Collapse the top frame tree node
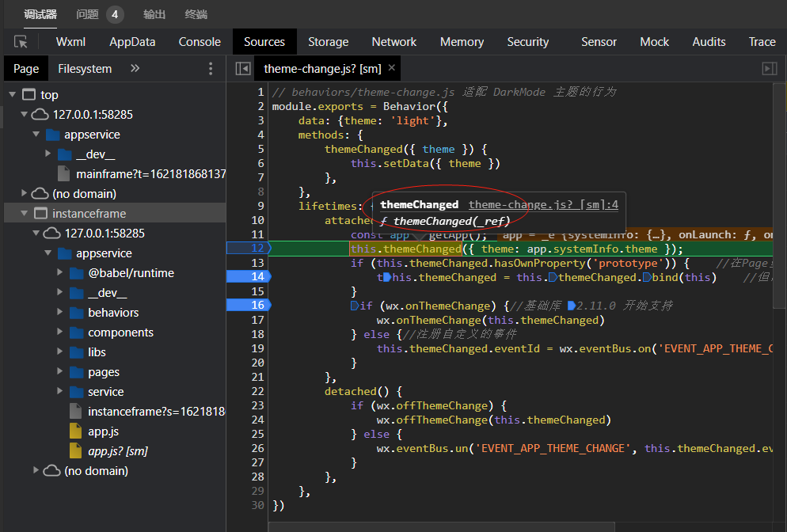 [x=13, y=94]
